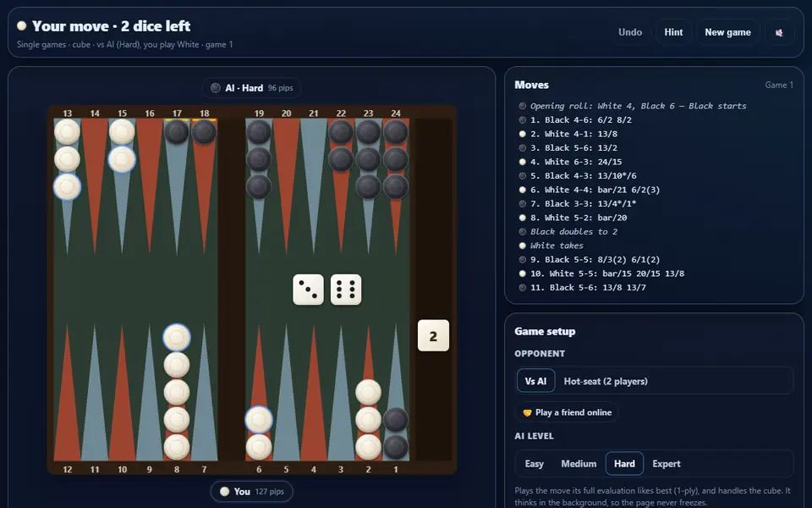Click move entry '10. White 5-5: bar/15 20/15 13/8'
Viewport: 812px width, 508px height.
(607, 273)
